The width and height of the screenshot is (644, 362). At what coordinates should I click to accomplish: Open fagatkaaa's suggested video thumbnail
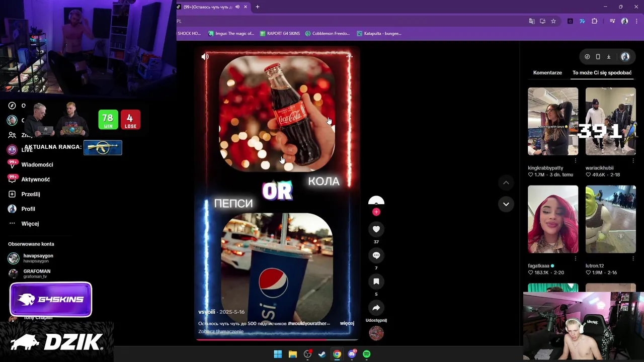pos(553,219)
